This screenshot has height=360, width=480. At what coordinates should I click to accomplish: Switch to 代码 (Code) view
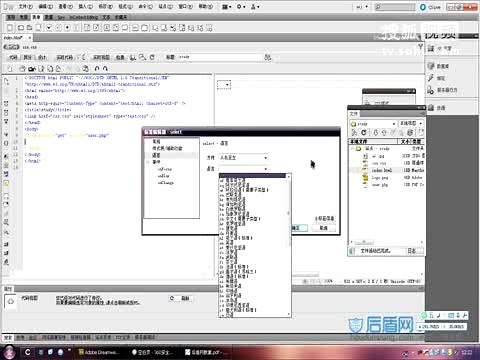click(x=13, y=57)
